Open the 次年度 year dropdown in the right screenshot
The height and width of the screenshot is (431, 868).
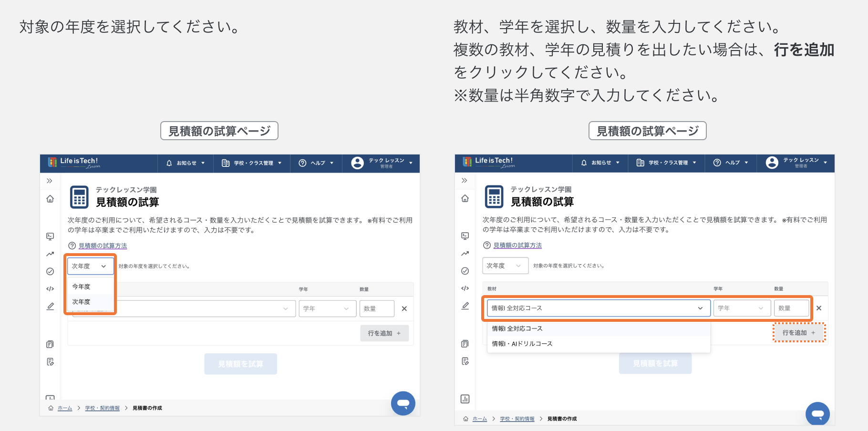(505, 266)
